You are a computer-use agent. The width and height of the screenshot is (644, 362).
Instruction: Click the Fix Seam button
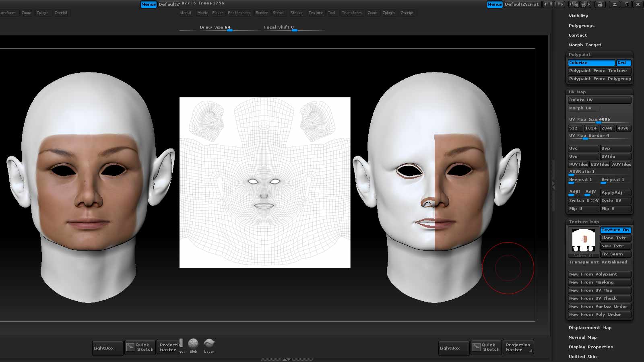coord(615,254)
